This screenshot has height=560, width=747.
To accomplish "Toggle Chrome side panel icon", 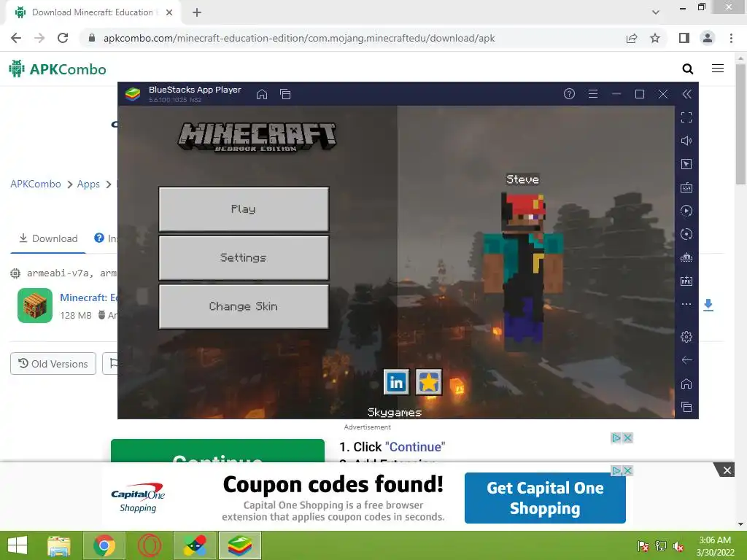I will [x=684, y=38].
